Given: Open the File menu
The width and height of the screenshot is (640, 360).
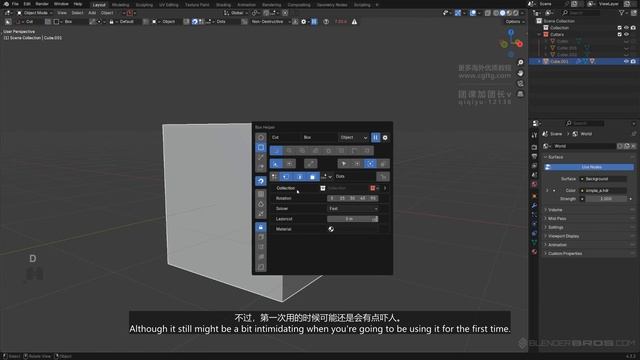Looking at the screenshot, I should (x=15, y=4).
